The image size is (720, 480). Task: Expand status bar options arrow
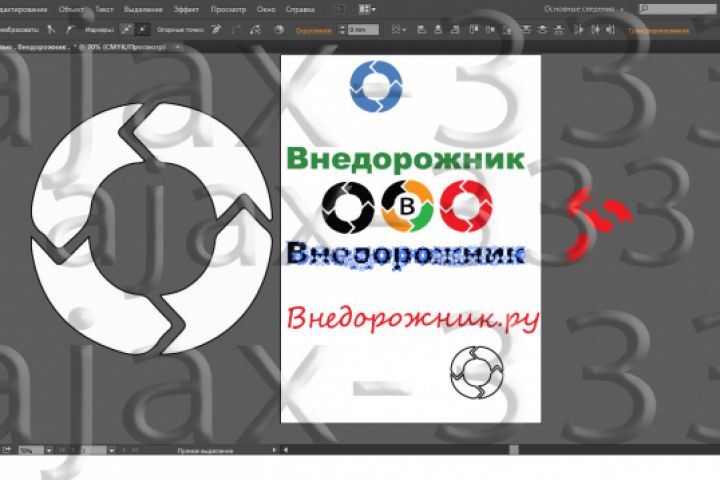tap(274, 450)
